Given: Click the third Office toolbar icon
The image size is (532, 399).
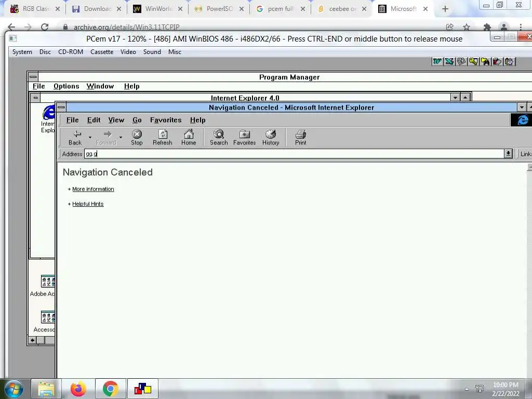Looking at the screenshot, I should 461,61.
